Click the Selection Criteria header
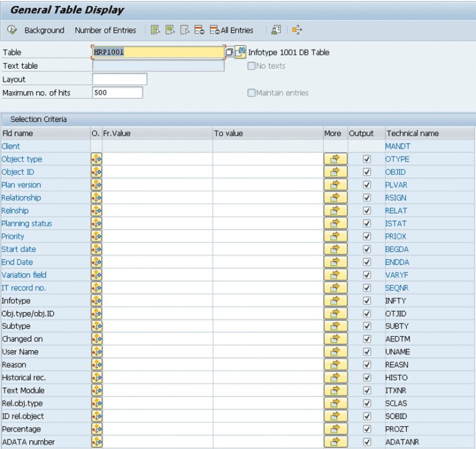Image resolution: width=476 pixels, height=449 pixels. pyautogui.click(x=38, y=119)
